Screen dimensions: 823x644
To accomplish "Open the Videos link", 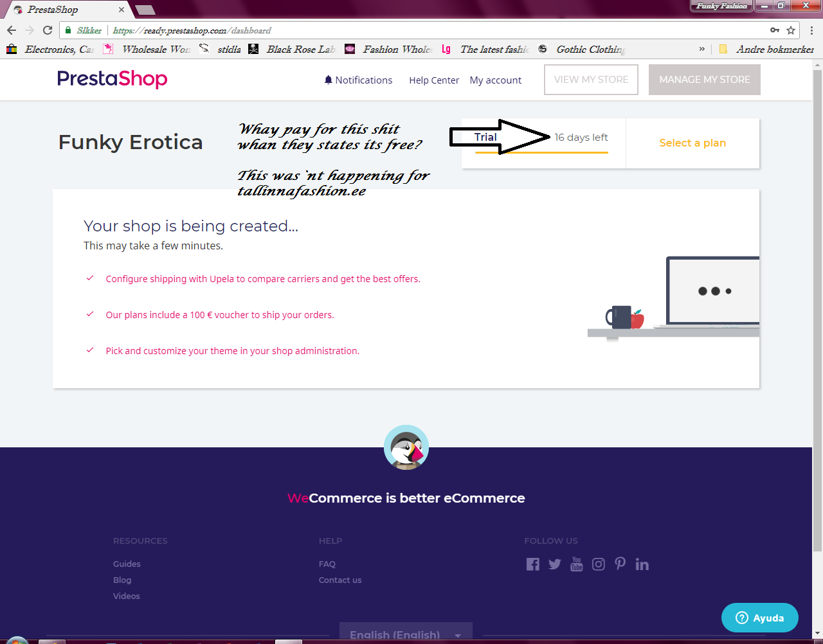I will pos(127,596).
